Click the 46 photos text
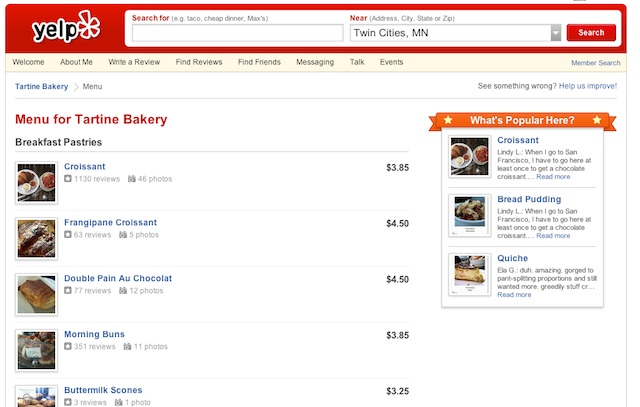640x407 pixels. click(x=155, y=179)
